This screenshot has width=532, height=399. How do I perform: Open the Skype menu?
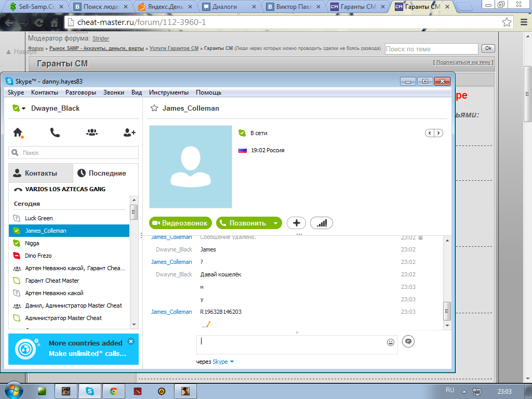coord(16,92)
